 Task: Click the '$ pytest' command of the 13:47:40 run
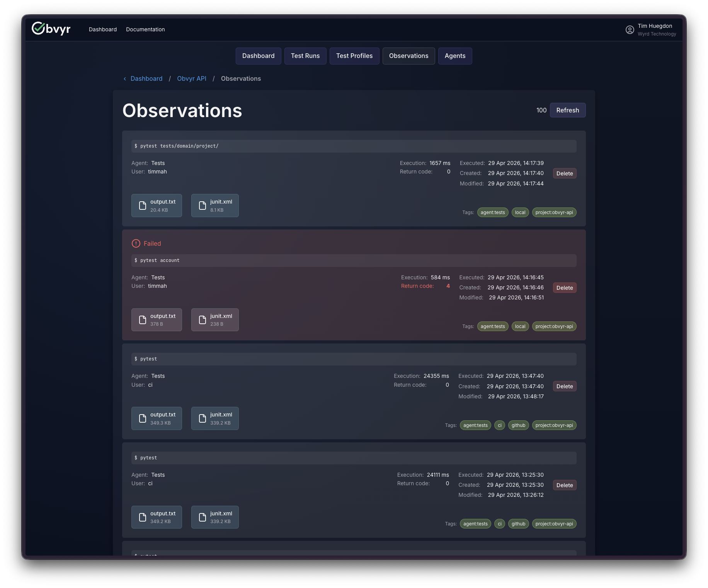coord(354,359)
